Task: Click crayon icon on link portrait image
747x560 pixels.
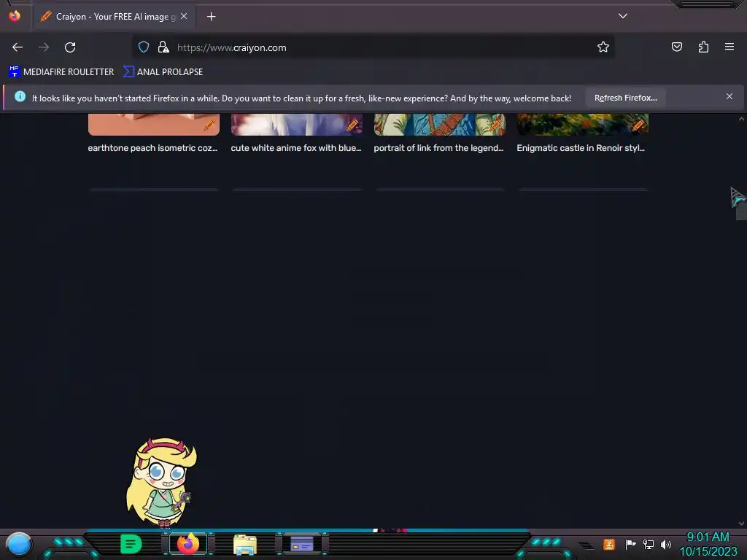Action: pyautogui.click(x=495, y=125)
